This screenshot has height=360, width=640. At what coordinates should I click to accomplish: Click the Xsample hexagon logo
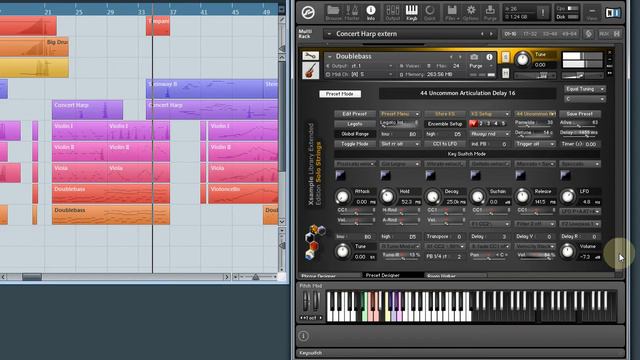click(x=315, y=242)
